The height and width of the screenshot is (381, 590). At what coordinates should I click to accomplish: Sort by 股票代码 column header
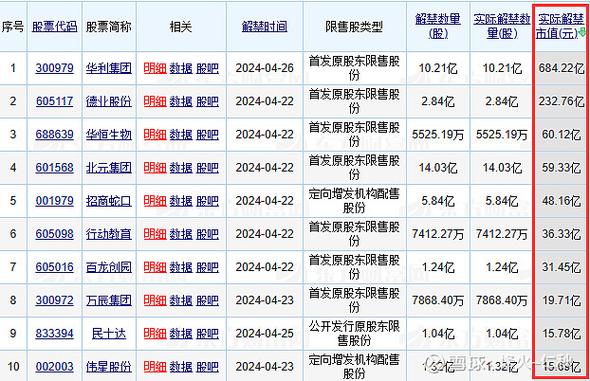click(55, 26)
